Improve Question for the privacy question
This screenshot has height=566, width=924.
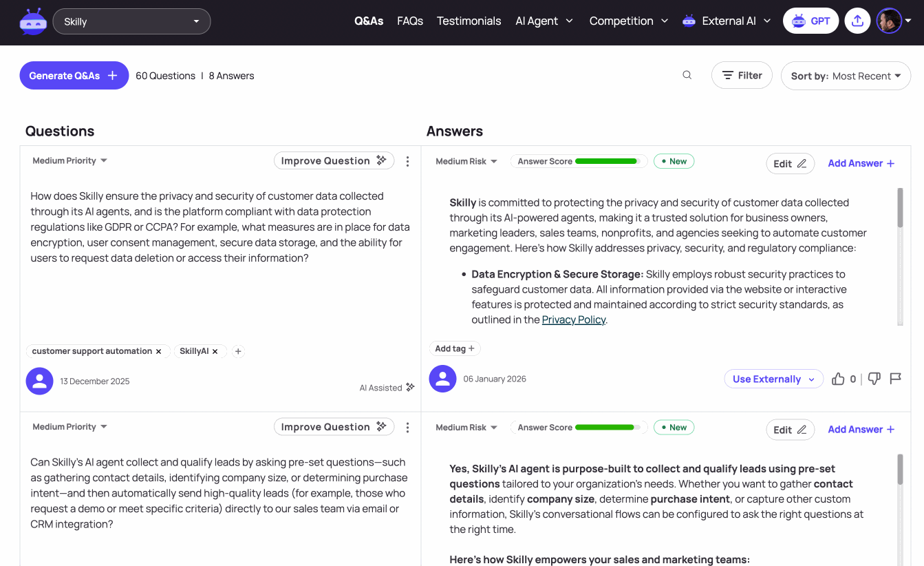(x=334, y=160)
